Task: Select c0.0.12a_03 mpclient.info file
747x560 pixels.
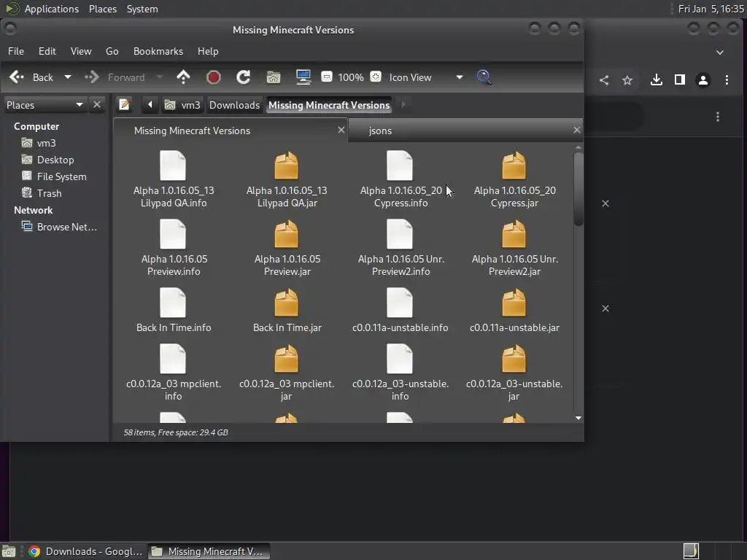Action: (x=174, y=373)
